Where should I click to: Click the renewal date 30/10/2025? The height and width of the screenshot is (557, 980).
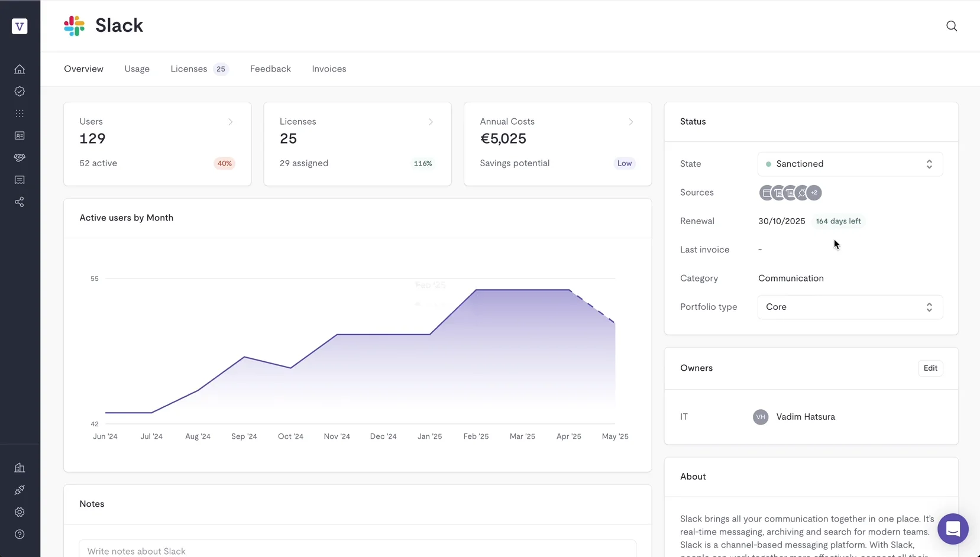(x=781, y=221)
